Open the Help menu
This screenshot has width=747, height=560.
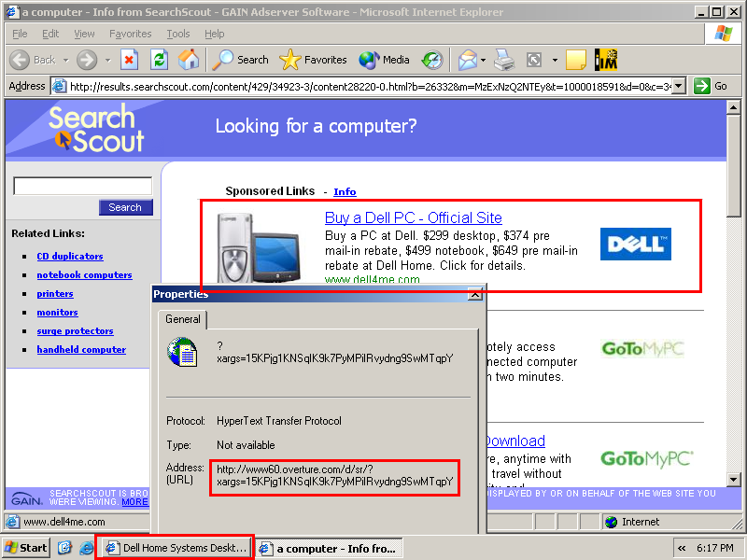[x=215, y=34]
